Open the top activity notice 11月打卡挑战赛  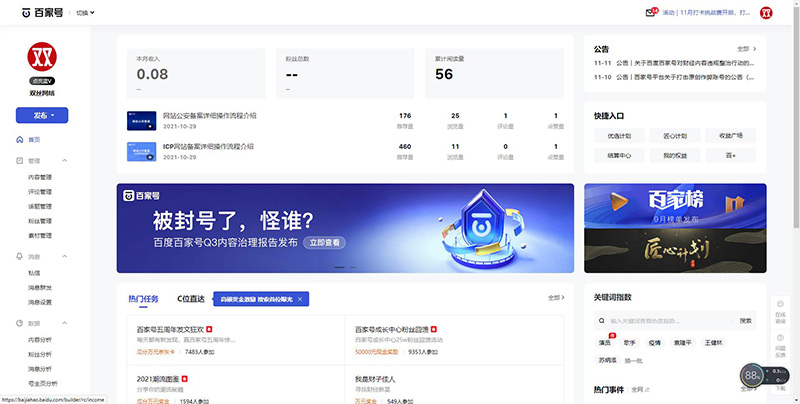point(707,13)
